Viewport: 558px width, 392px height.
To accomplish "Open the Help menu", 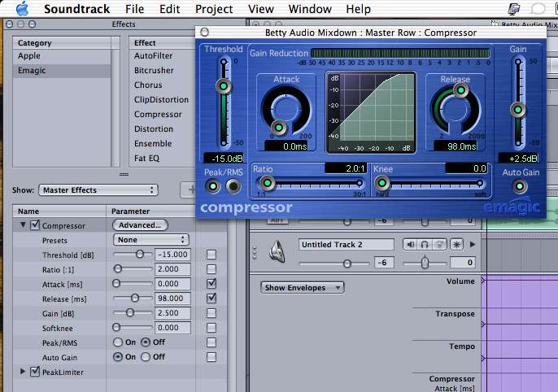I will point(359,9).
